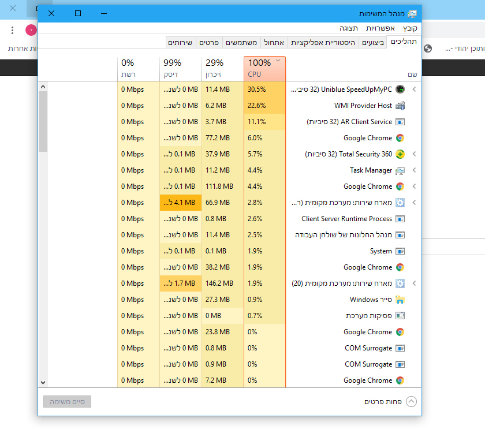Screen dimensions: 485x448
Task: Select the WMI Provider Host icon
Action: (400, 106)
